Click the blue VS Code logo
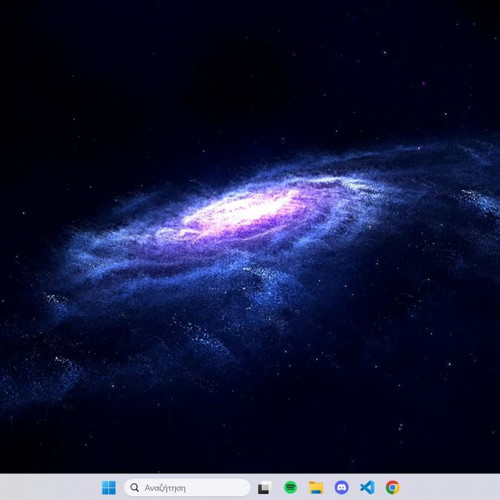The height and width of the screenshot is (500, 500). click(x=367, y=488)
